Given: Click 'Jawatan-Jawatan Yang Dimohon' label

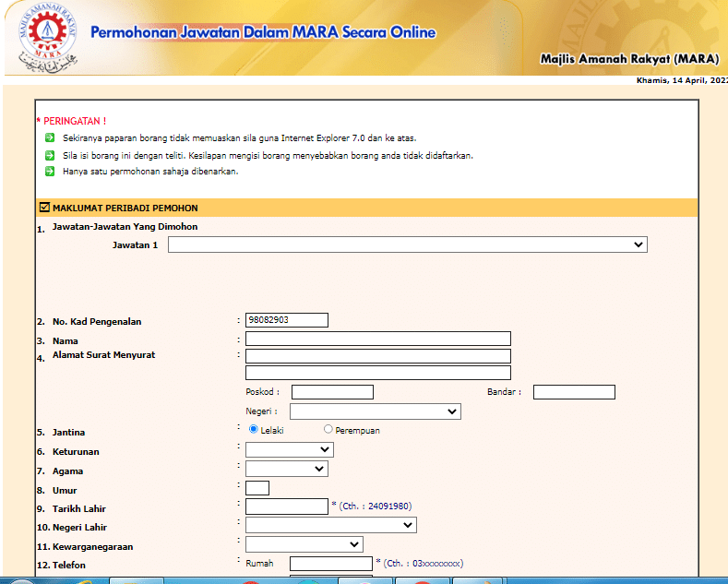Looking at the screenshot, I should pyautogui.click(x=125, y=227).
